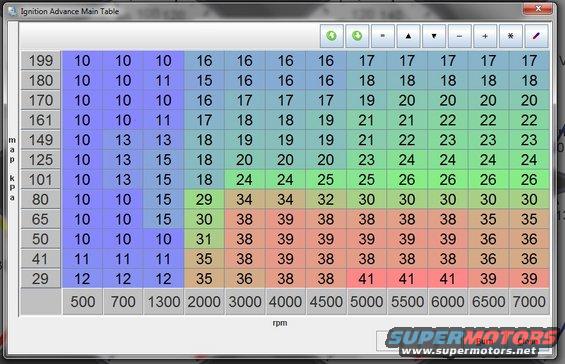Select the 5500 rpm axis bin
The image size is (565, 364).
408,302
